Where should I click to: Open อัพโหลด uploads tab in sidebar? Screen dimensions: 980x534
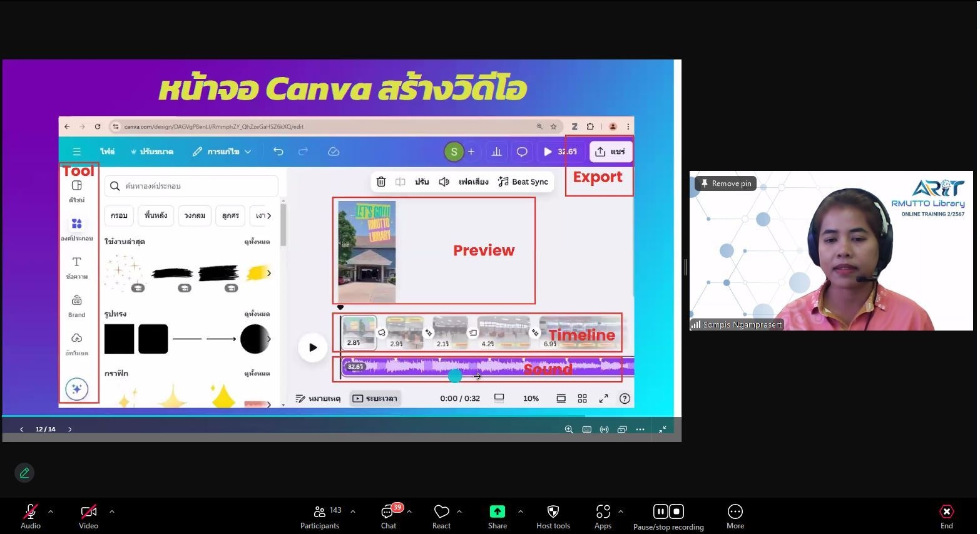click(x=76, y=344)
